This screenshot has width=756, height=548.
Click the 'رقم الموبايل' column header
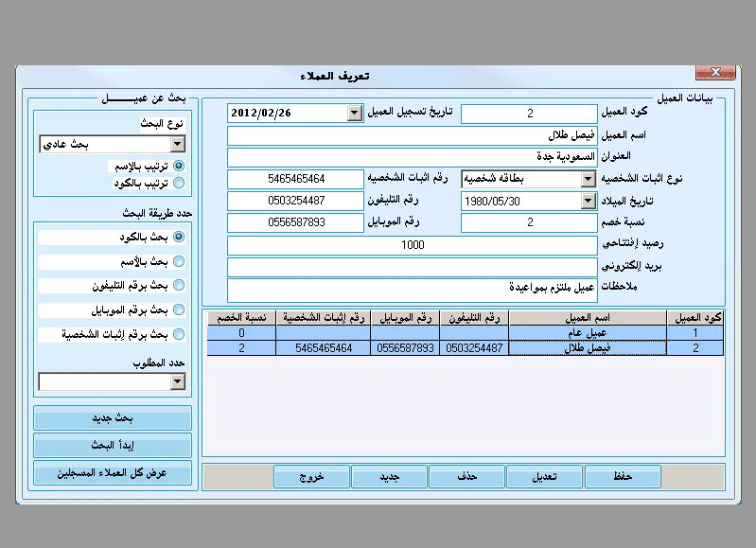[x=406, y=317]
